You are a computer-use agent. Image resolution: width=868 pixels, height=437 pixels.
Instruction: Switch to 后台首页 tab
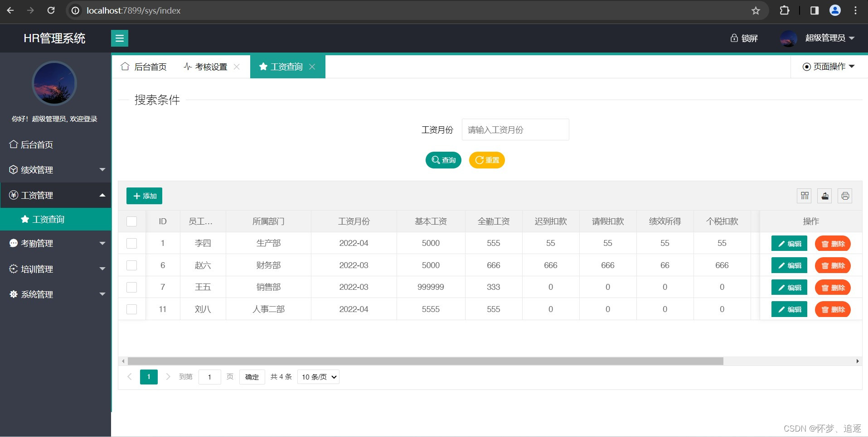point(144,67)
